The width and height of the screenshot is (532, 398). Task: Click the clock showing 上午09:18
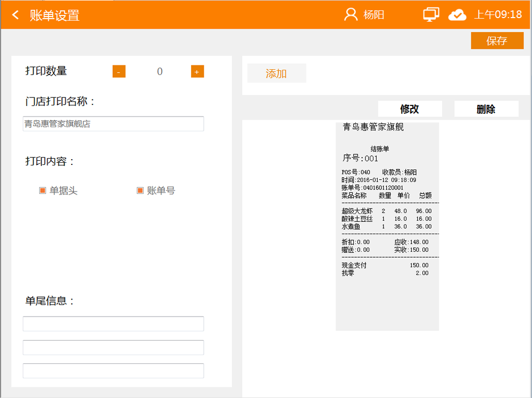[498, 14]
